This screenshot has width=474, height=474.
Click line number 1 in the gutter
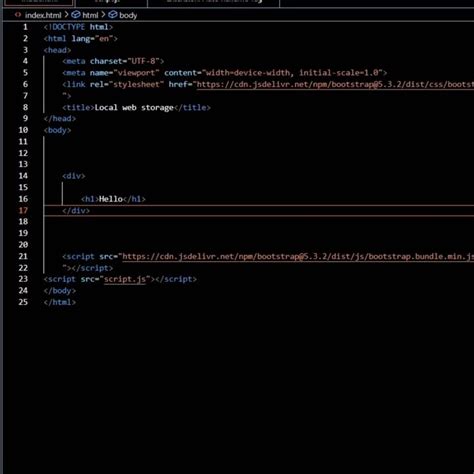click(25, 27)
